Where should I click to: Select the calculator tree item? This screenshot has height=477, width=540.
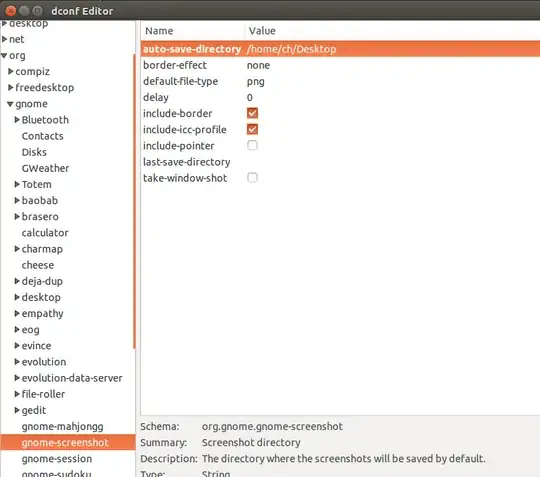pyautogui.click(x=45, y=233)
